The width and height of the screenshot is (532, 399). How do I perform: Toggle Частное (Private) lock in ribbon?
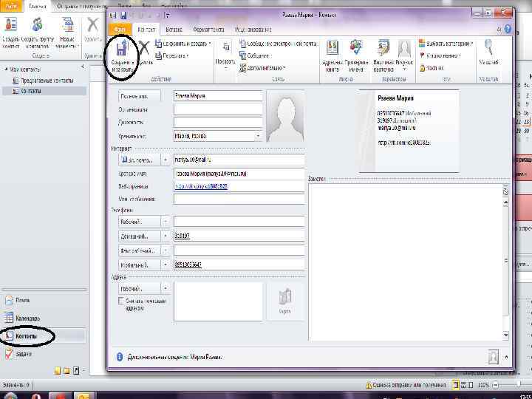tap(432, 68)
